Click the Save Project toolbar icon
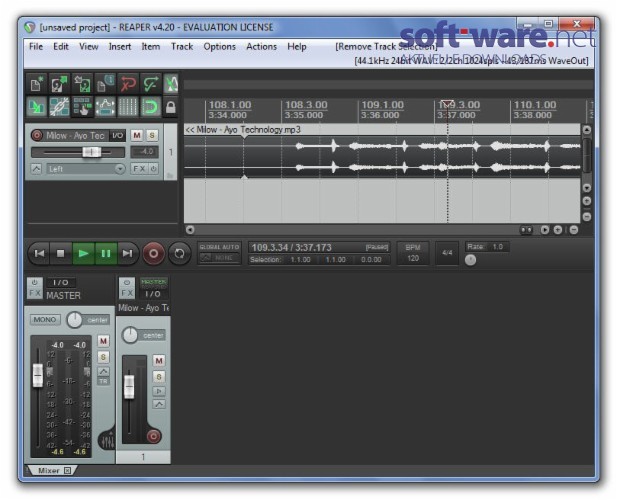This screenshot has width=617, height=500. [x=82, y=84]
